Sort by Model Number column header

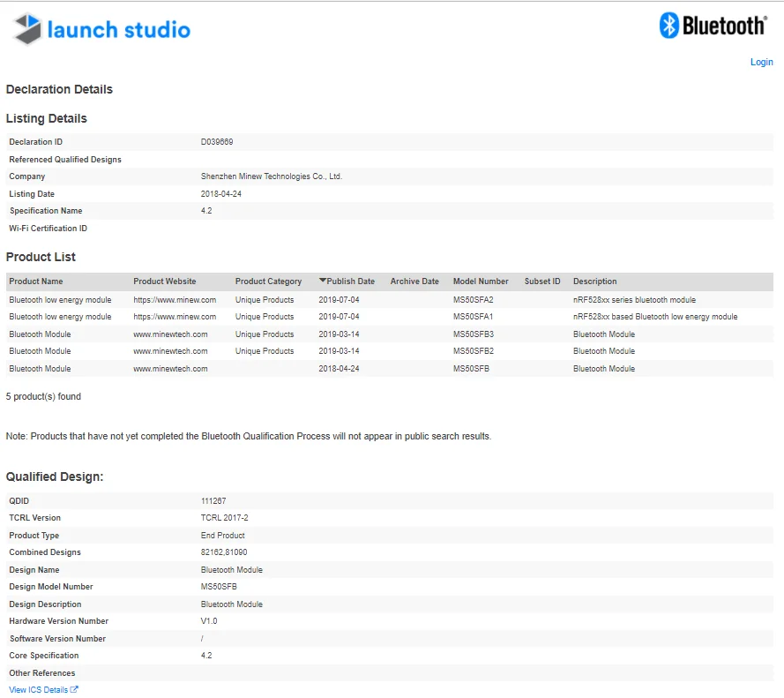(481, 281)
